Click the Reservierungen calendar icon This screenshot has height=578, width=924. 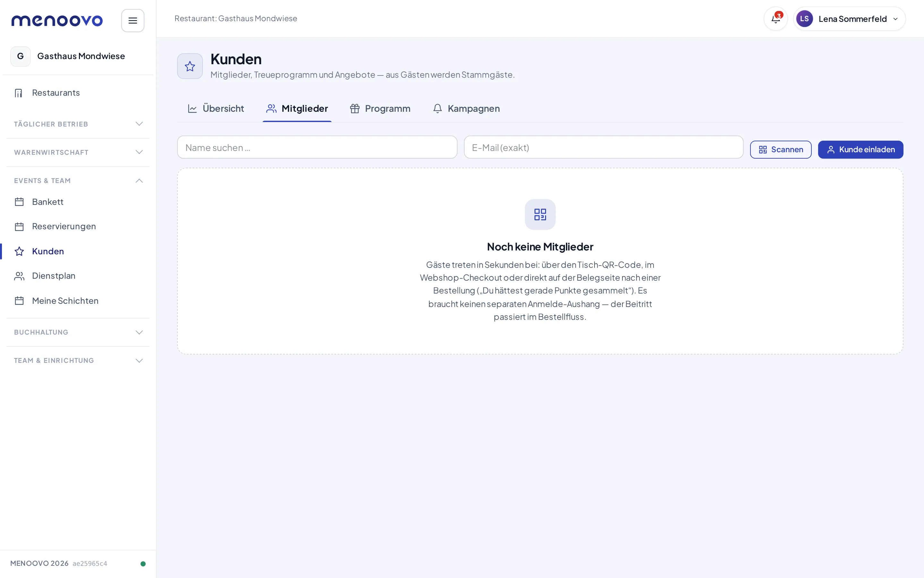pos(19,227)
